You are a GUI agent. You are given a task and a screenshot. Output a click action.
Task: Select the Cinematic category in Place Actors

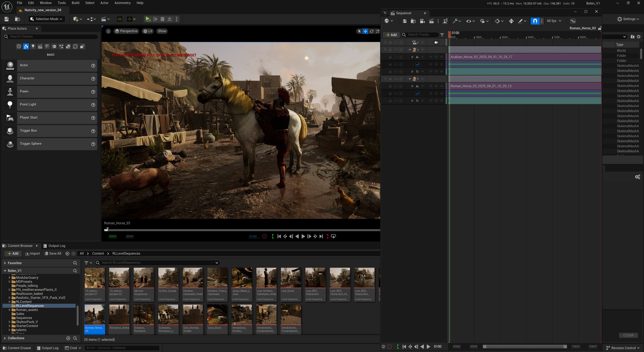(x=40, y=46)
